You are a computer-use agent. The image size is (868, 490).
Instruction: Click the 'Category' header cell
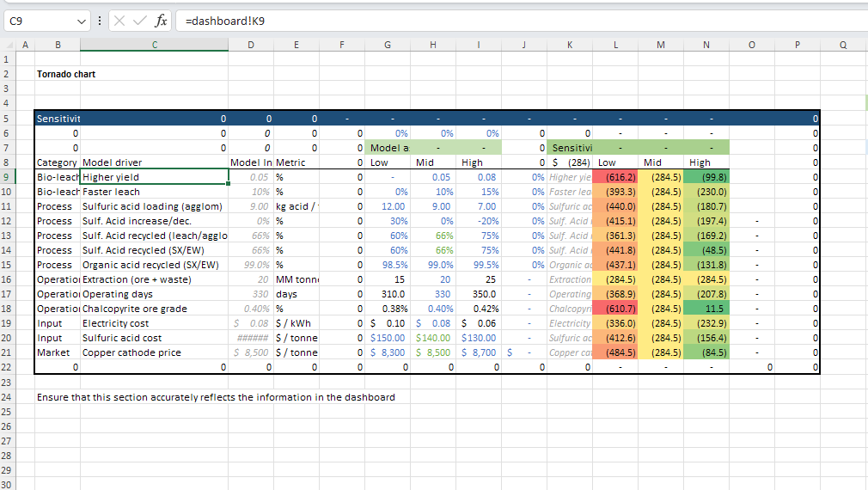[58, 162]
